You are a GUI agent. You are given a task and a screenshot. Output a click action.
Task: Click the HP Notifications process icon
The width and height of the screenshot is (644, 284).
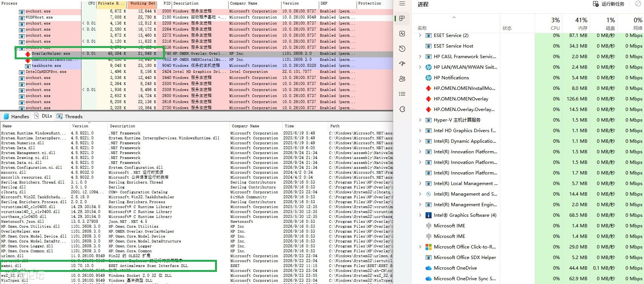click(428, 78)
